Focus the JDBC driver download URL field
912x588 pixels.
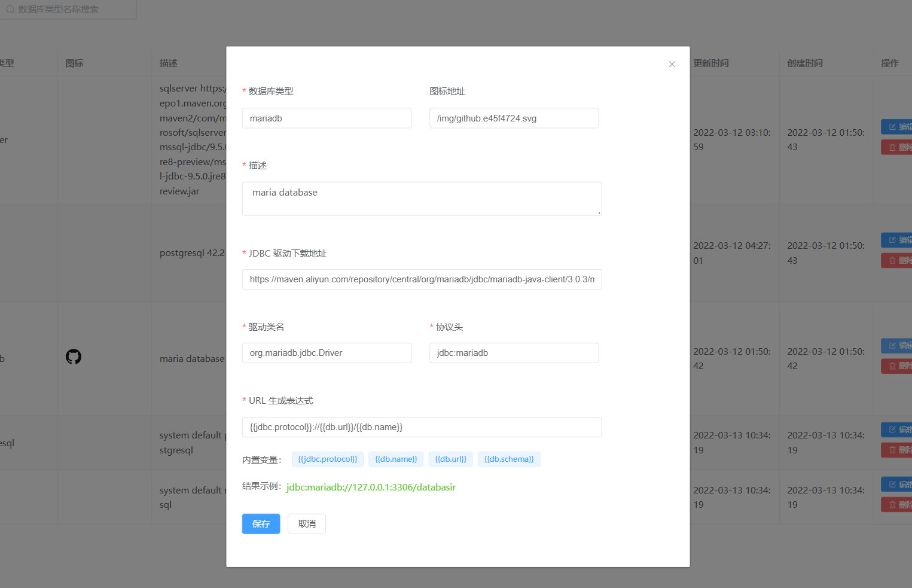click(x=422, y=279)
